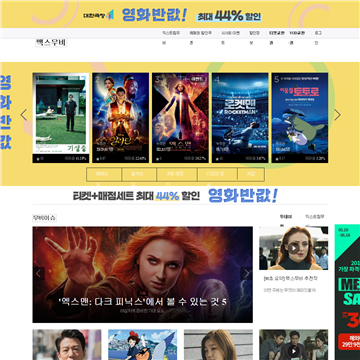
Task: Open the VOD교환권 menu item
Action: (296, 33)
